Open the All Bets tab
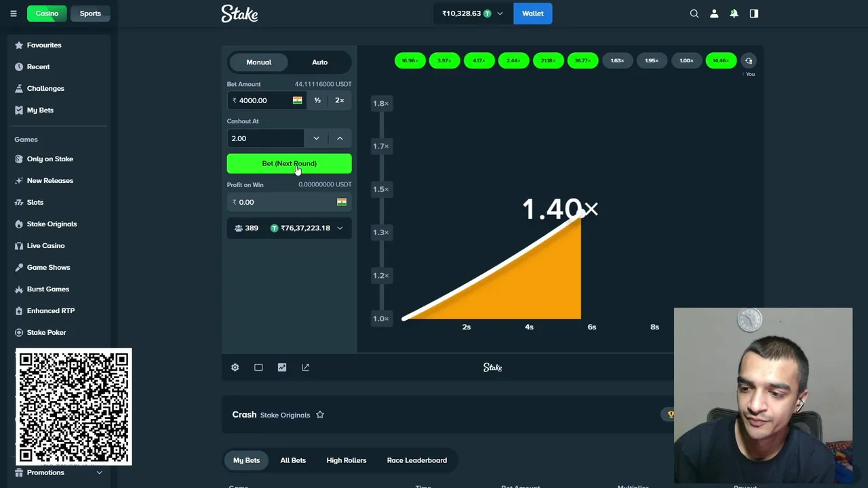The height and width of the screenshot is (488, 868). [x=293, y=461]
